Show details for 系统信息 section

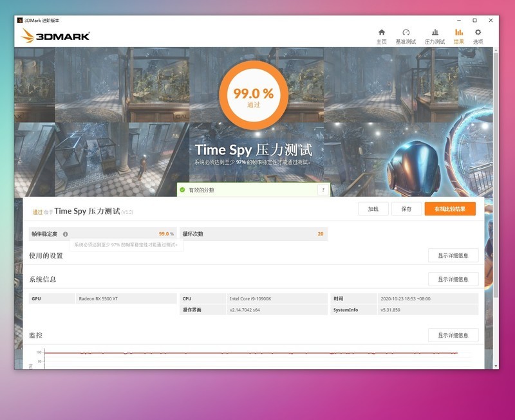coord(453,279)
